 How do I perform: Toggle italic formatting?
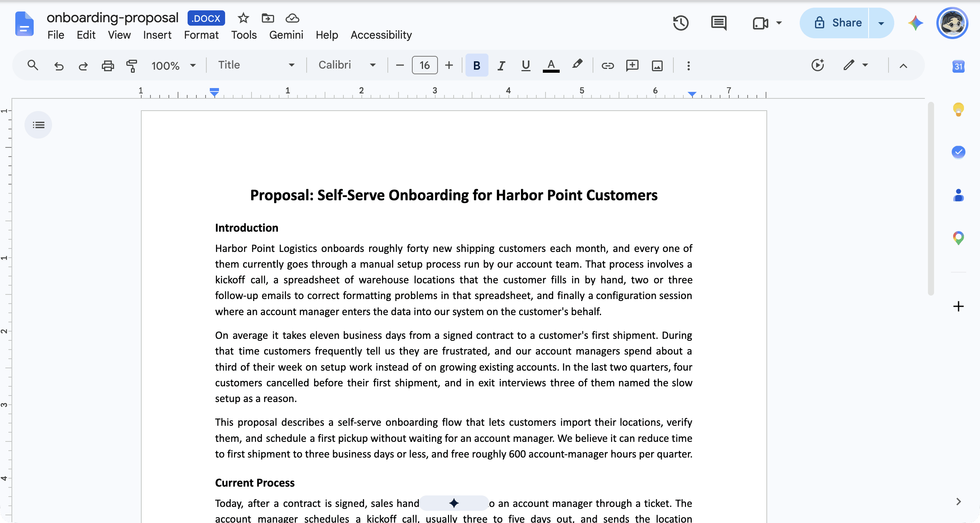tap(501, 65)
